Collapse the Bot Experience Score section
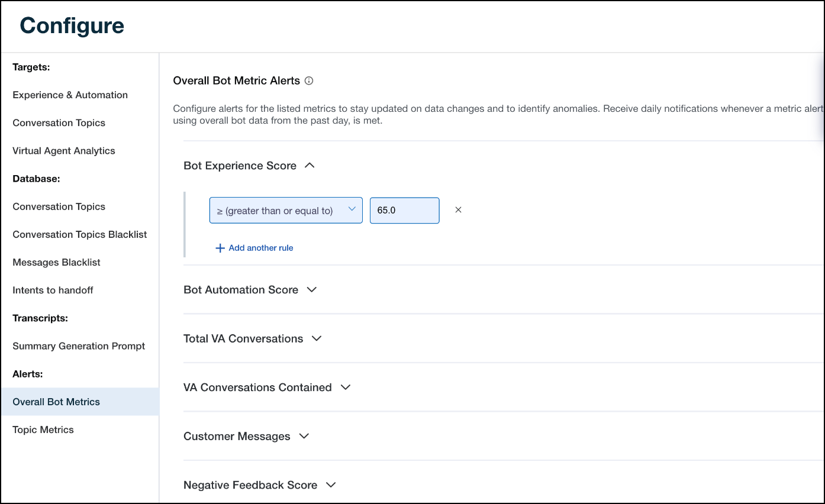 [309, 166]
